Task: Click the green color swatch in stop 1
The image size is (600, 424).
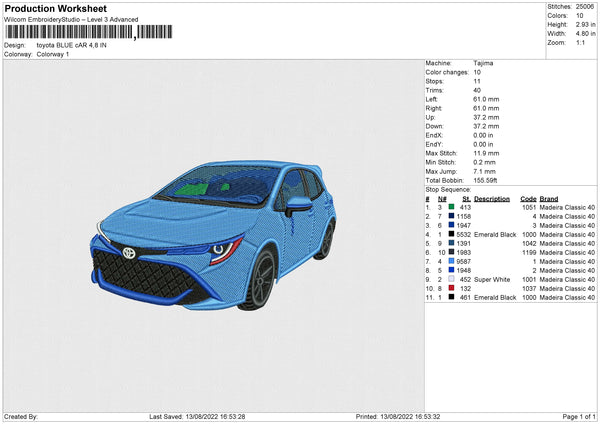Action: 452,207
